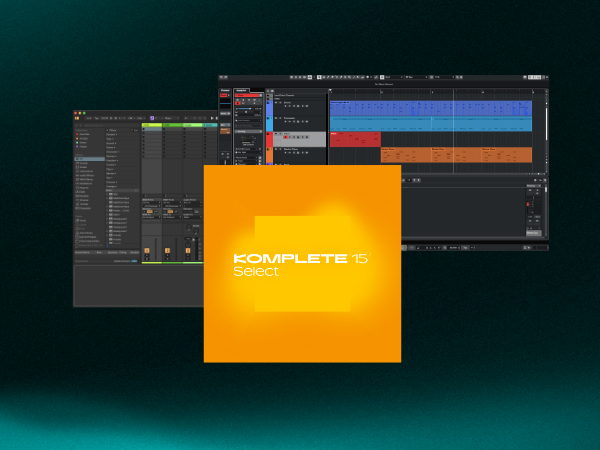Click the purple key button in Ableton toolbar
Screen dimensions: 600x450
[152, 118]
